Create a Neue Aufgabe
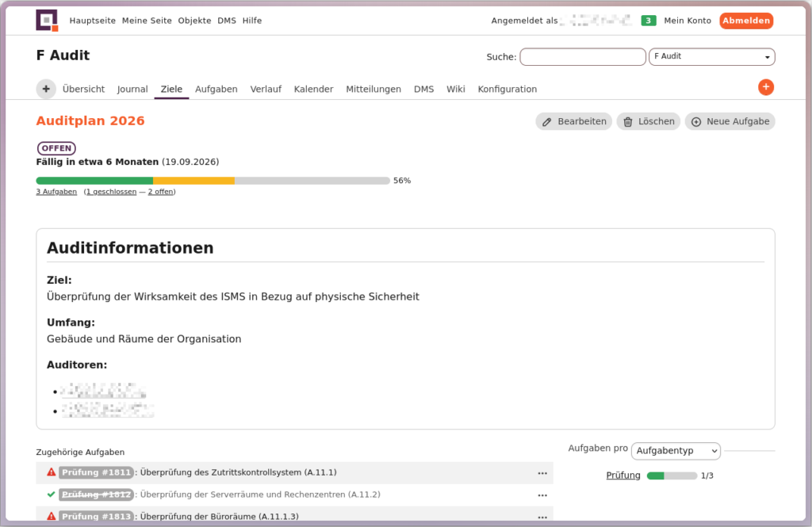Image resolution: width=812 pixels, height=527 pixels. 730,121
